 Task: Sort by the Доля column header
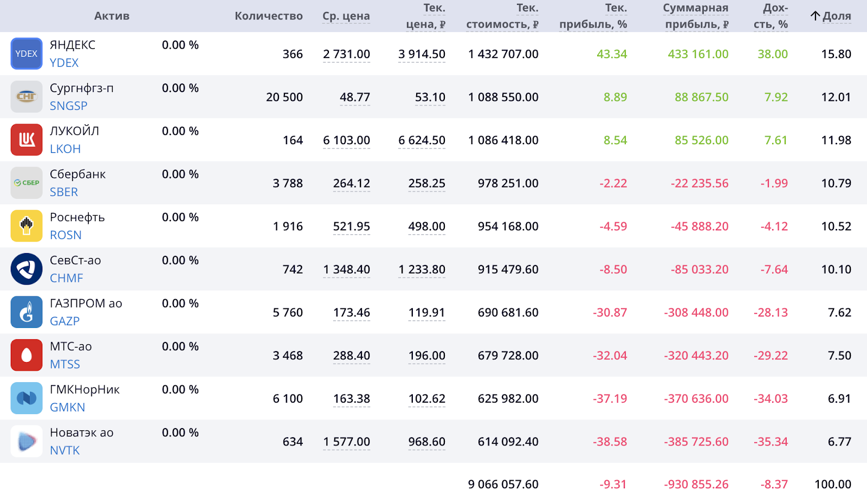837,16
